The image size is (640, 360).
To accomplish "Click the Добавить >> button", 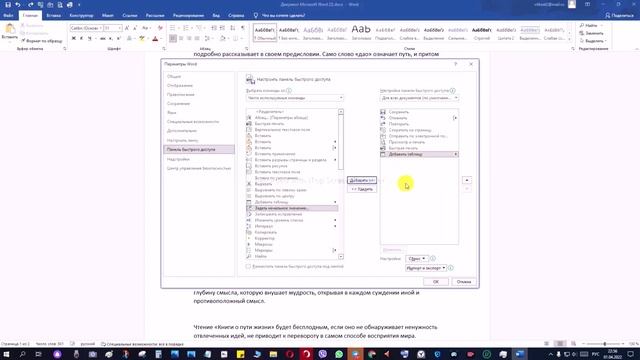I will pyautogui.click(x=362, y=180).
